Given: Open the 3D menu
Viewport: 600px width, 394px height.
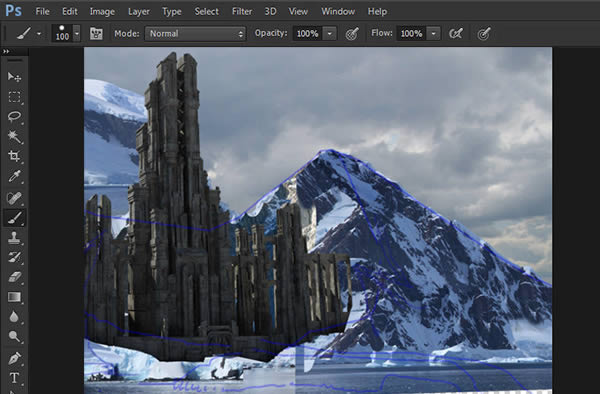Looking at the screenshot, I should pyautogui.click(x=270, y=11).
